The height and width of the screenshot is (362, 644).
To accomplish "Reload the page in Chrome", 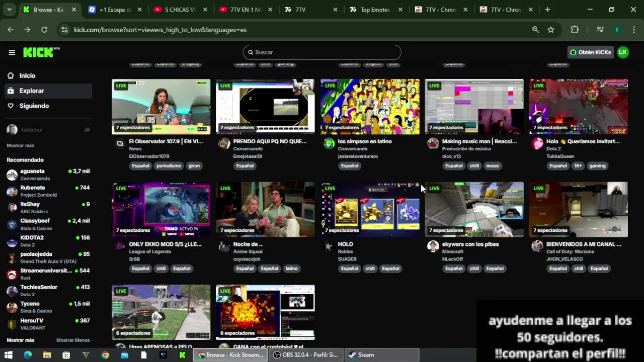I will 44,30.
